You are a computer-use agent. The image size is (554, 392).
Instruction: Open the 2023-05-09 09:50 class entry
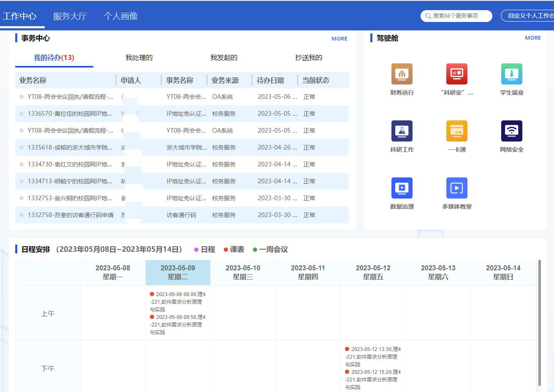click(178, 324)
